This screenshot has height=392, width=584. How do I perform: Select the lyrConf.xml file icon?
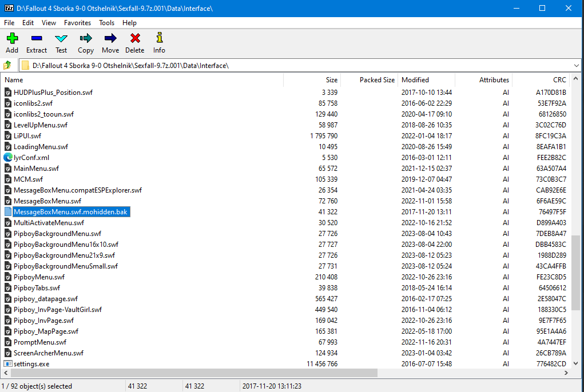click(8, 157)
